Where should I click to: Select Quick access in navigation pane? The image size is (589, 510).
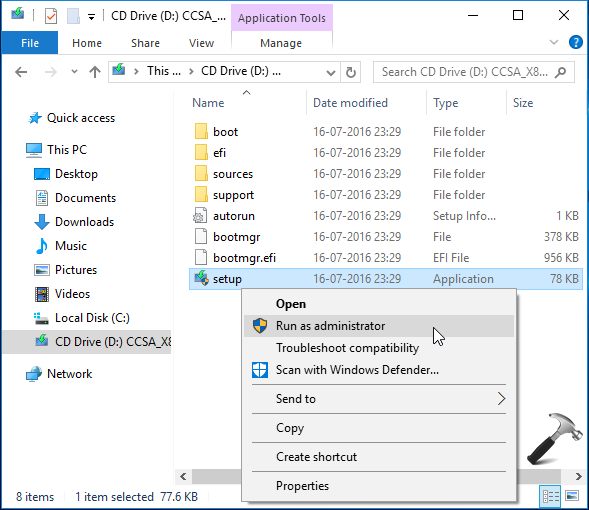[x=71, y=118]
